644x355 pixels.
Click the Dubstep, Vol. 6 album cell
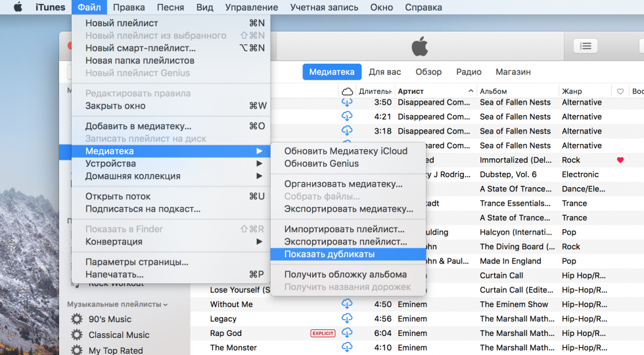(508, 174)
